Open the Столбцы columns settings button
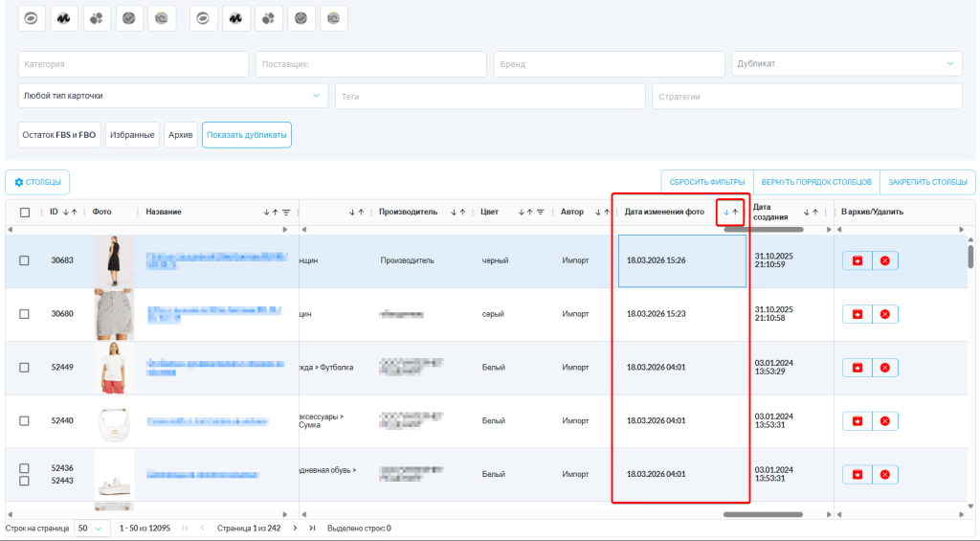 tap(37, 182)
